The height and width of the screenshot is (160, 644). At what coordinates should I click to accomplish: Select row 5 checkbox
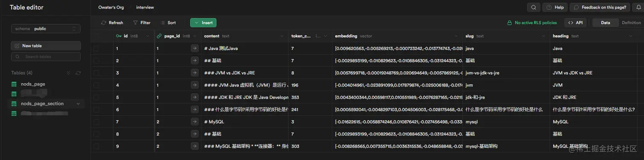click(x=97, y=97)
